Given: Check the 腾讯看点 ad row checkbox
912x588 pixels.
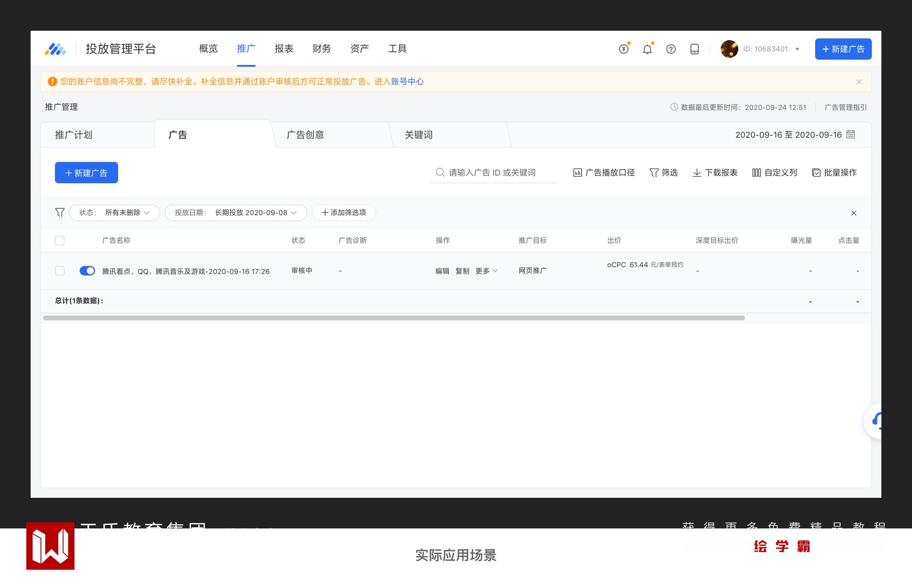Looking at the screenshot, I should pyautogui.click(x=60, y=271).
